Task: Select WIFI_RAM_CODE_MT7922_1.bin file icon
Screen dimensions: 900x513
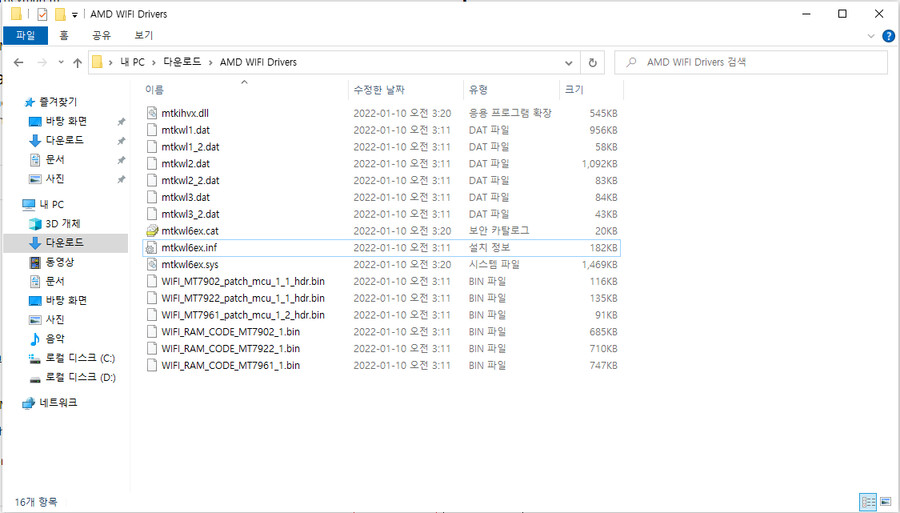Action: tap(152, 348)
